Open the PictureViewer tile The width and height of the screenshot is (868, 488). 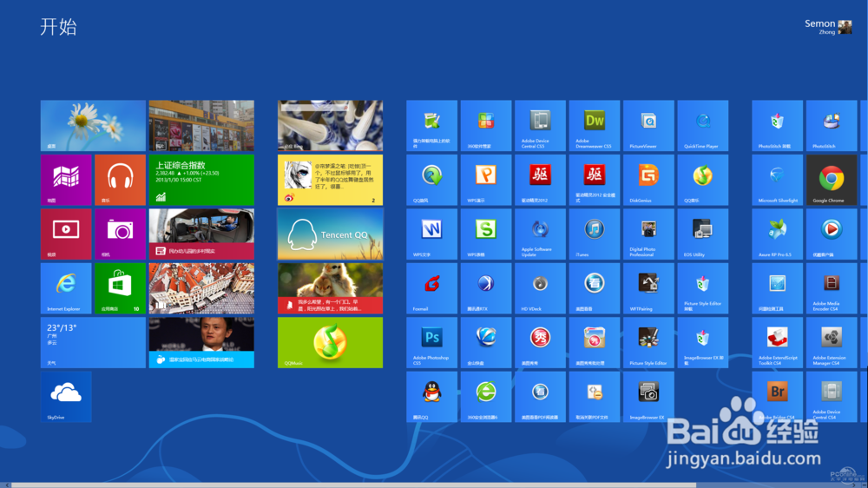tap(648, 126)
